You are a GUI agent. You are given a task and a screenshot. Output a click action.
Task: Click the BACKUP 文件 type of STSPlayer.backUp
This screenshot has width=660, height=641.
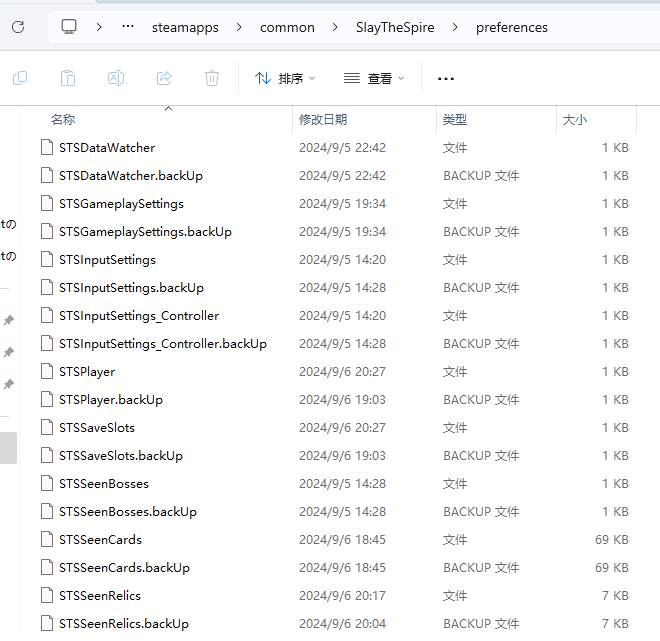[x=481, y=400]
